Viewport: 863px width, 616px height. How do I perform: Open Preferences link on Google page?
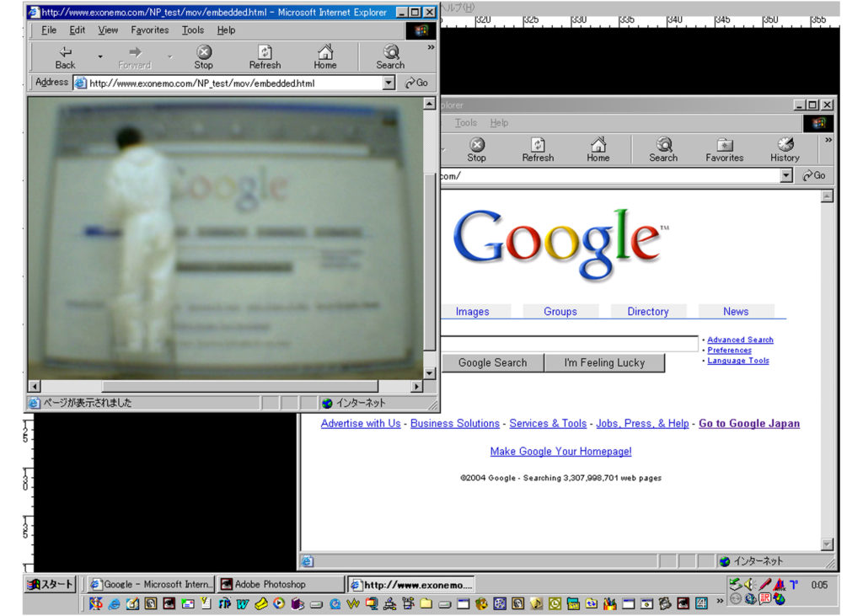coord(729,351)
